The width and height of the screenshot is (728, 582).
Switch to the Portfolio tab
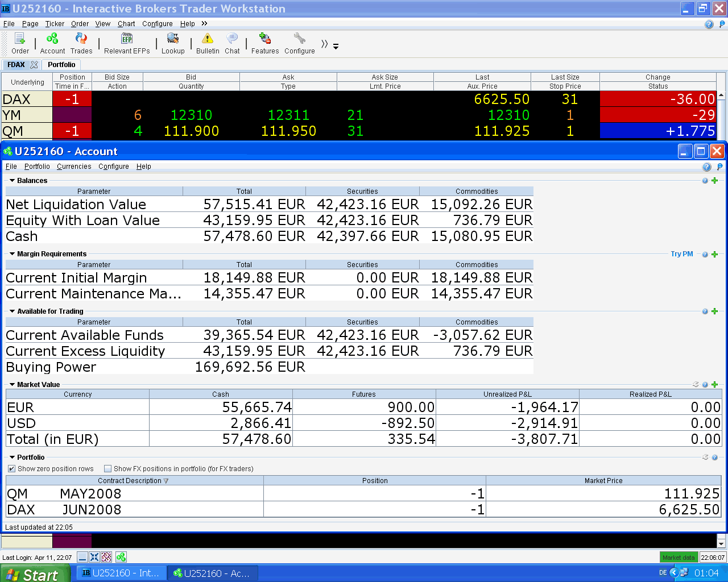pos(61,65)
